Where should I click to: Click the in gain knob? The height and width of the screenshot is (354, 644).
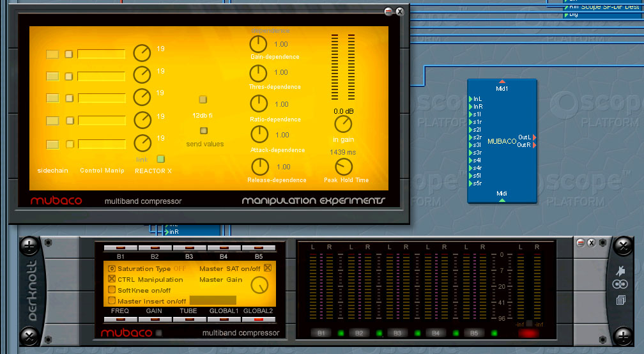coord(343,124)
